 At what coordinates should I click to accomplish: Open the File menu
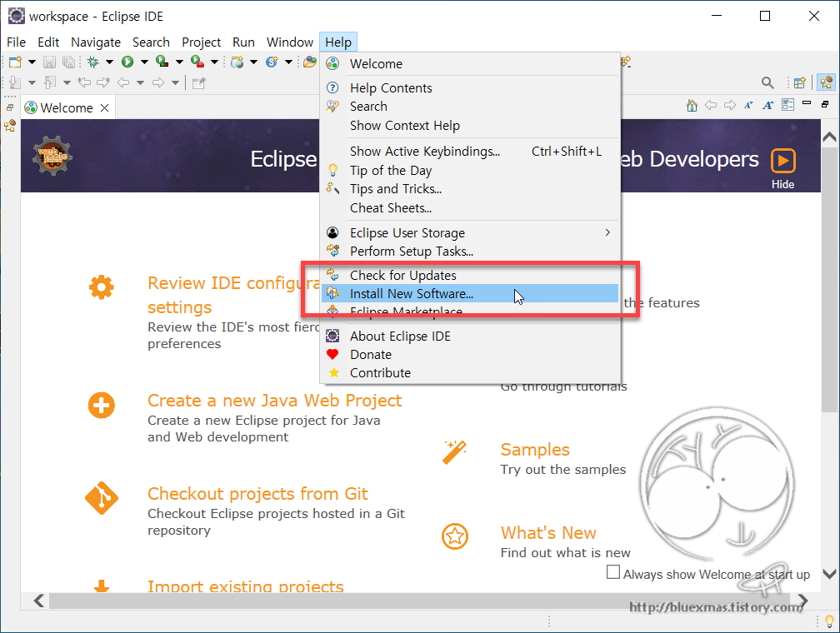tap(16, 42)
